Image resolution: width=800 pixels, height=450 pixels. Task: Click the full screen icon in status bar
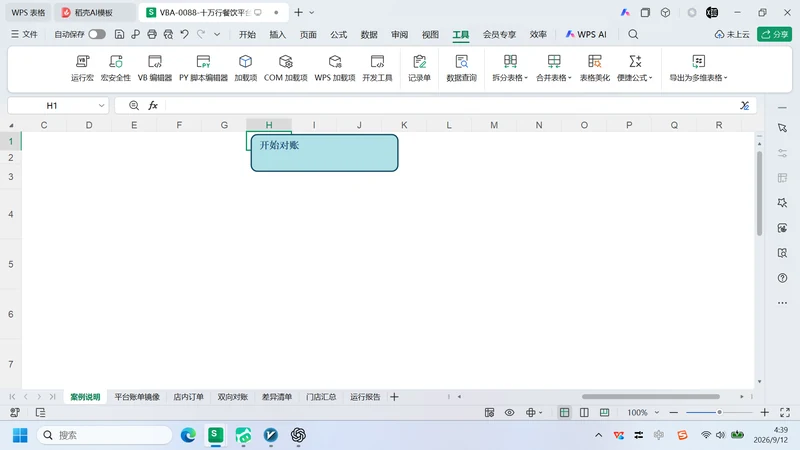(785, 412)
